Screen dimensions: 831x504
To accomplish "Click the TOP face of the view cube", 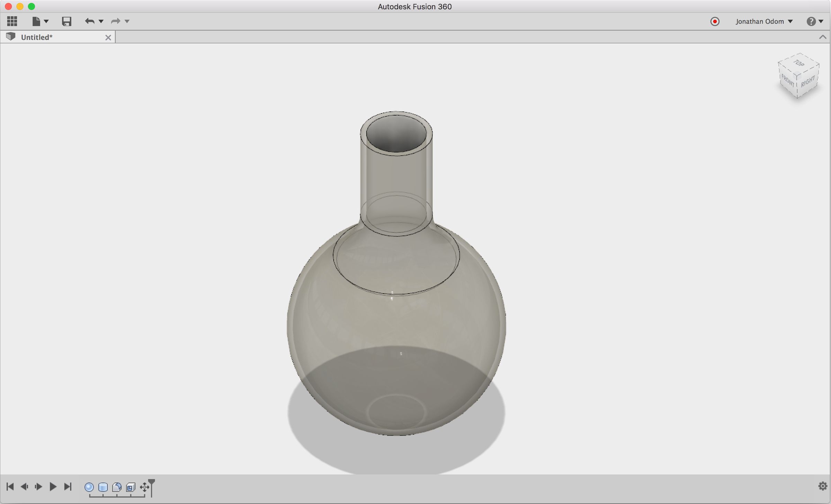I will pos(799,63).
